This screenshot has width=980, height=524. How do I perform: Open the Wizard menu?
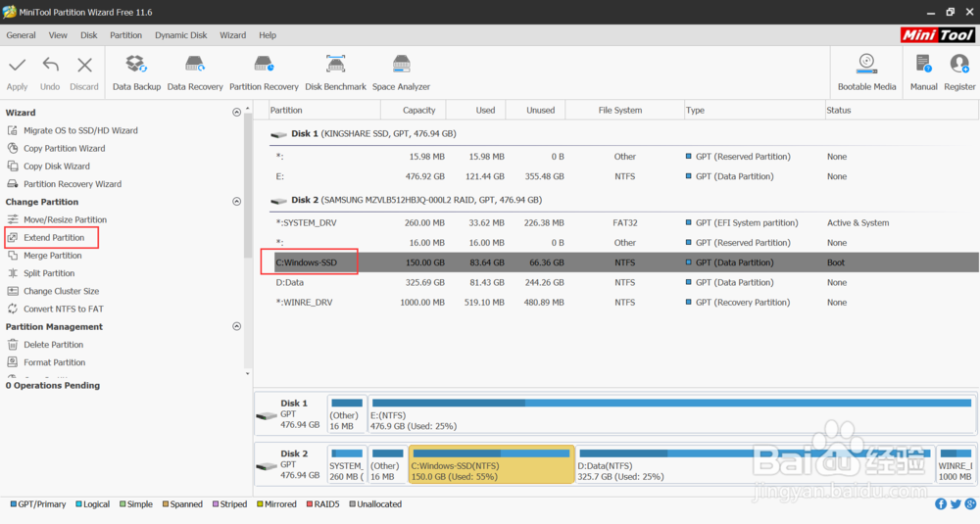(x=232, y=35)
